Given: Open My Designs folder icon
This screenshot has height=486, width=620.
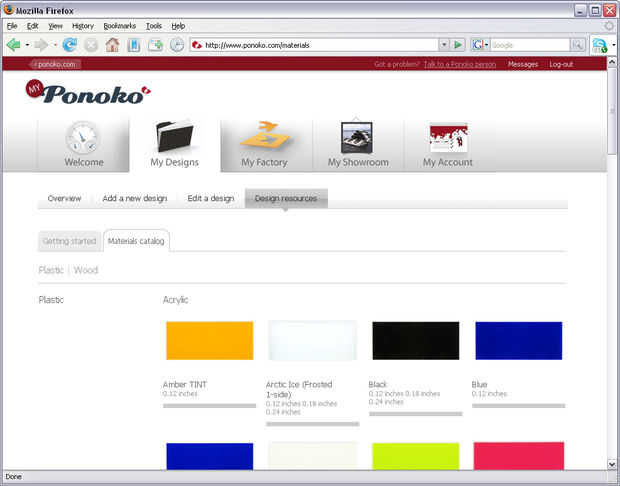Looking at the screenshot, I should pyautogui.click(x=174, y=136).
